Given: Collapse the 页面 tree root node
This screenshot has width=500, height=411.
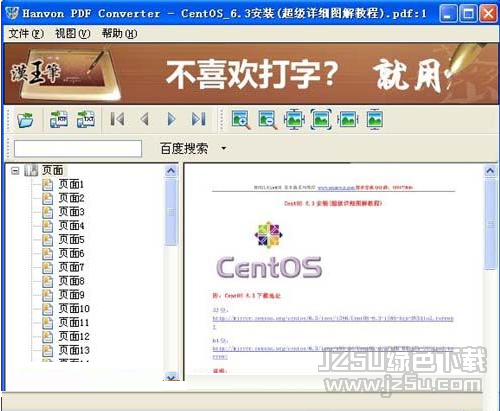Looking at the screenshot, I should pos(15,171).
